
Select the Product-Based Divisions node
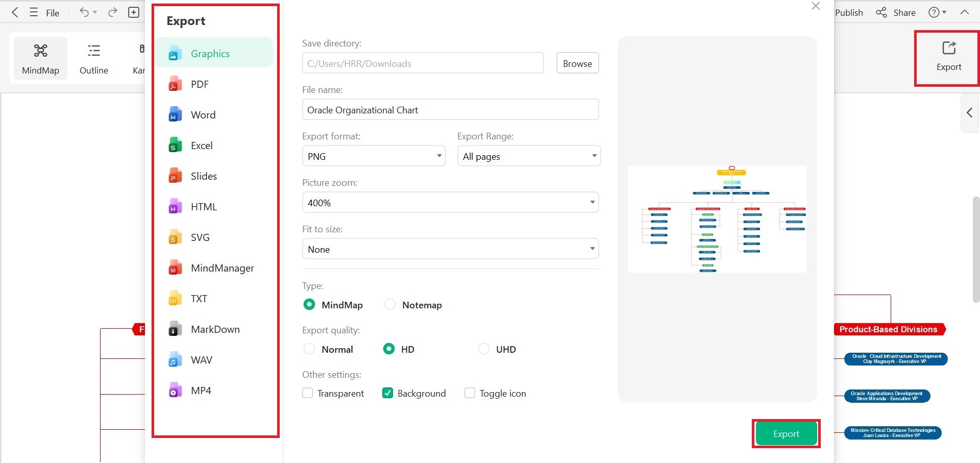pos(889,329)
